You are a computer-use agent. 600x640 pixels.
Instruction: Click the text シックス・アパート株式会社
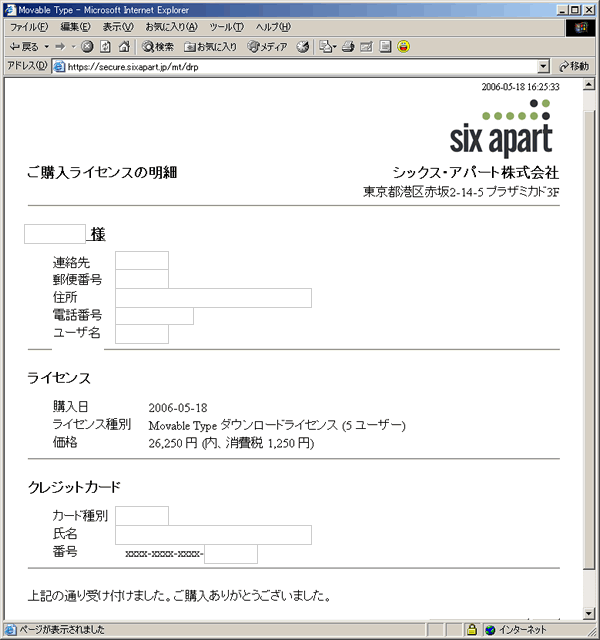[x=476, y=173]
